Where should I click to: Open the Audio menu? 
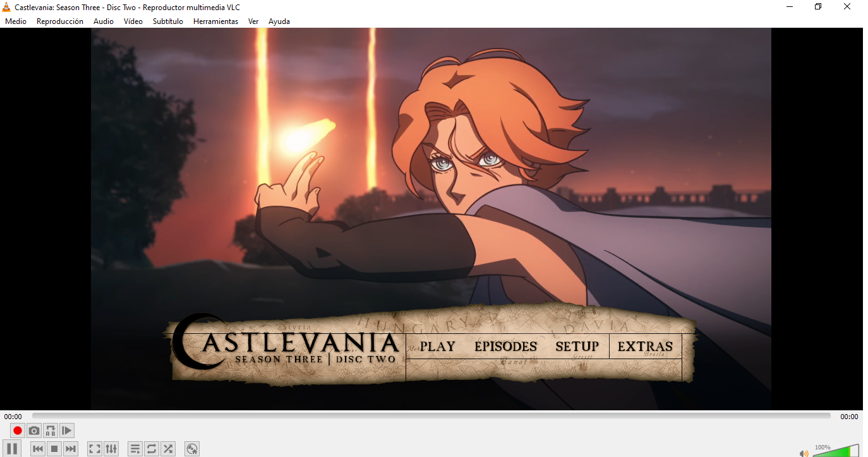(x=104, y=21)
